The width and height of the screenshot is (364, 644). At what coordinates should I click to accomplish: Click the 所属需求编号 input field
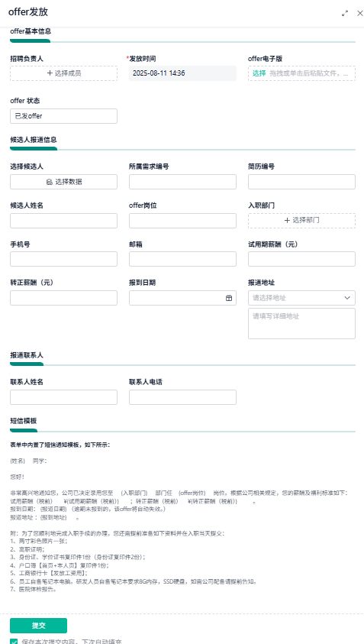coord(182,182)
